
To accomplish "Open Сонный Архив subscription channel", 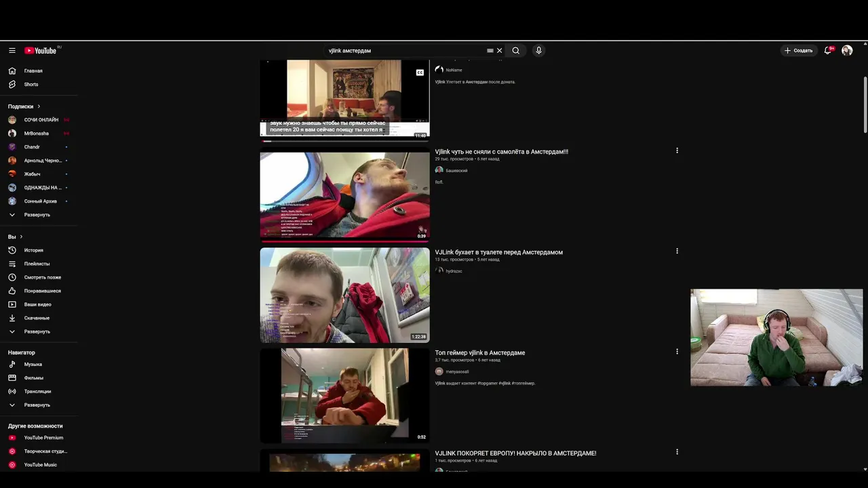I will [x=39, y=201].
